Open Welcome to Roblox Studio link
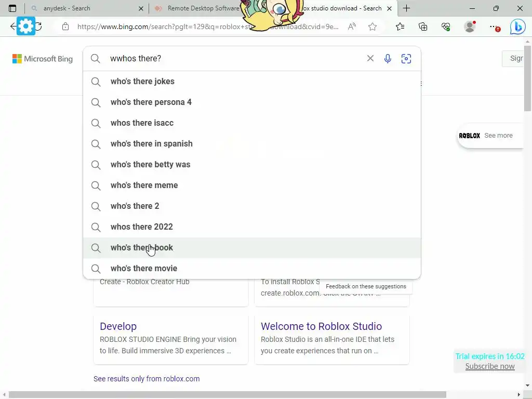532x399 pixels. [321, 326]
